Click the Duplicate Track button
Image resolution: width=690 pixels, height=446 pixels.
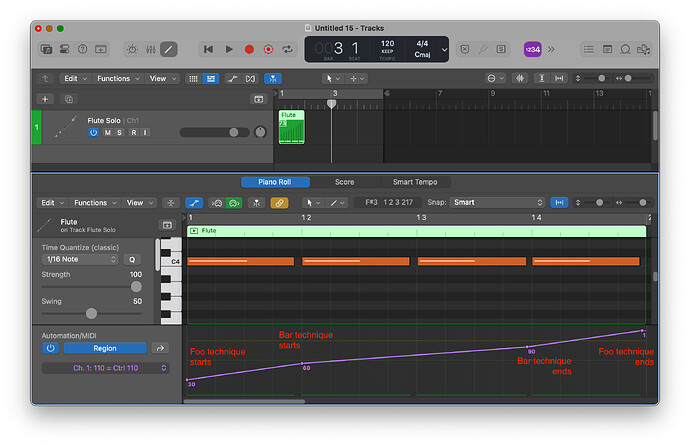(x=69, y=99)
